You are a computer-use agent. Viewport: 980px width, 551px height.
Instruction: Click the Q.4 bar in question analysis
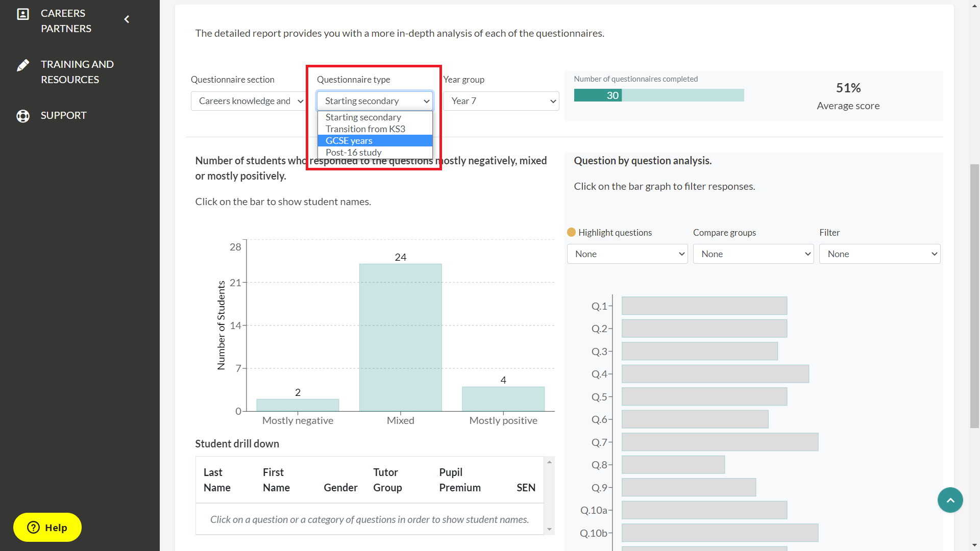(715, 374)
